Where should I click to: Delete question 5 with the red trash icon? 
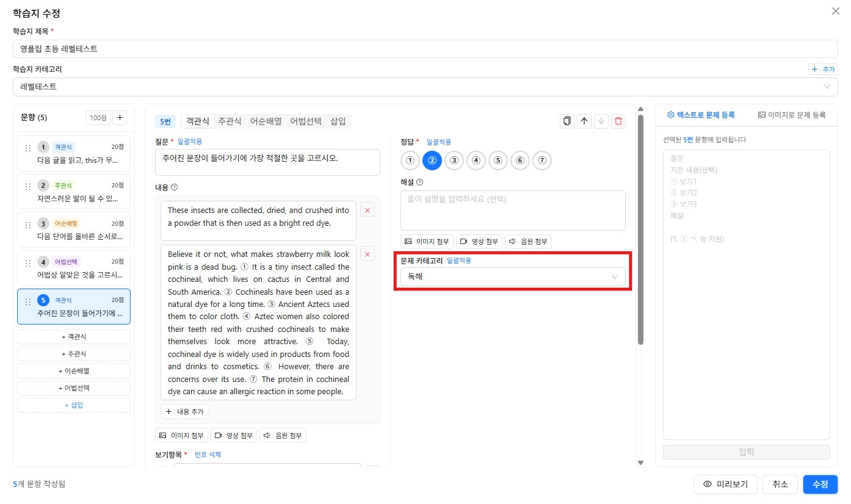click(618, 121)
